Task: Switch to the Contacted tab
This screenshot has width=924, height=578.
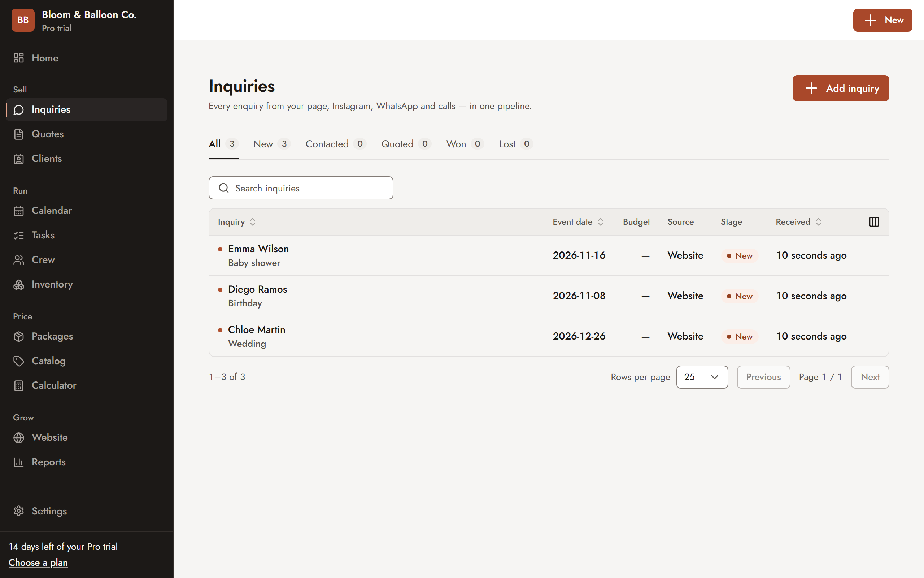Action: click(336, 144)
